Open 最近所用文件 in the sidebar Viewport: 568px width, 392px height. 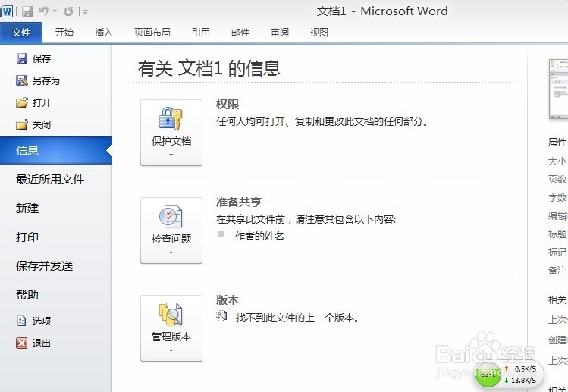(x=50, y=179)
